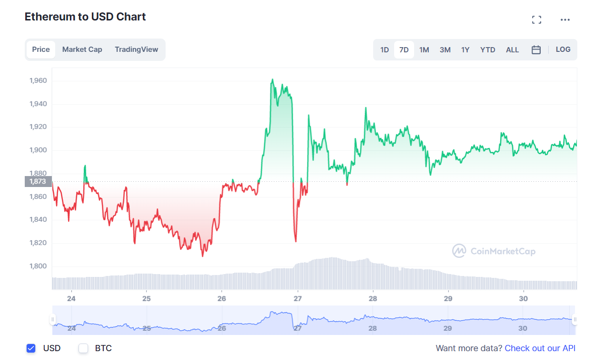
Task: Select the 3M time range
Action: click(x=445, y=49)
